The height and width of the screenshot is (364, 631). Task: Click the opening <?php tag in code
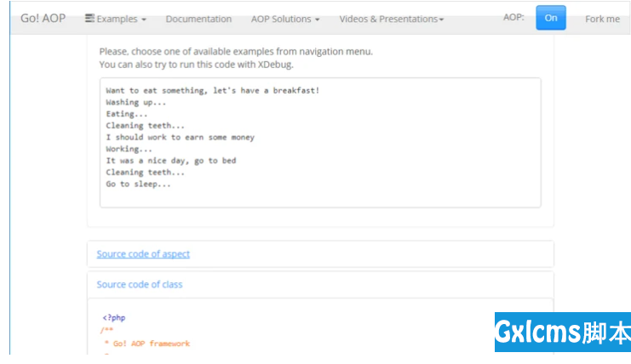pos(114,317)
